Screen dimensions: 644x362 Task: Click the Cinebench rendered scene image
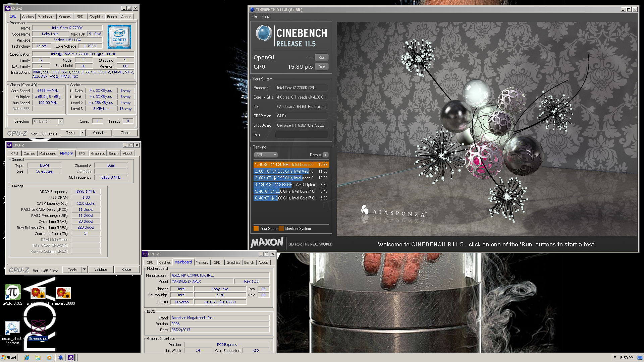(487, 129)
